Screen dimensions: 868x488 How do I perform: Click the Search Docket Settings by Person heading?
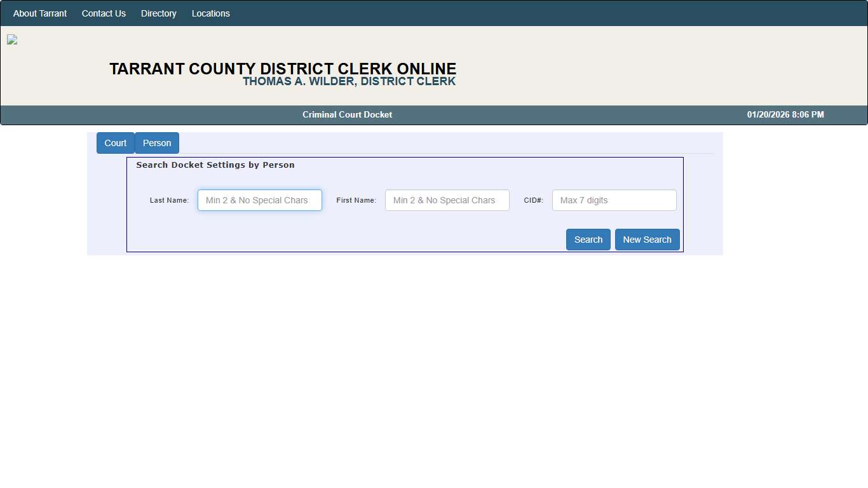click(215, 165)
